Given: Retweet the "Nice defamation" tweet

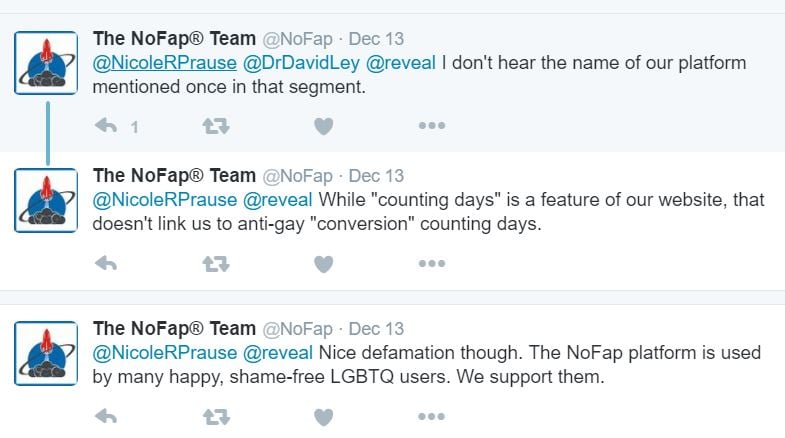Looking at the screenshot, I should tap(214, 416).
